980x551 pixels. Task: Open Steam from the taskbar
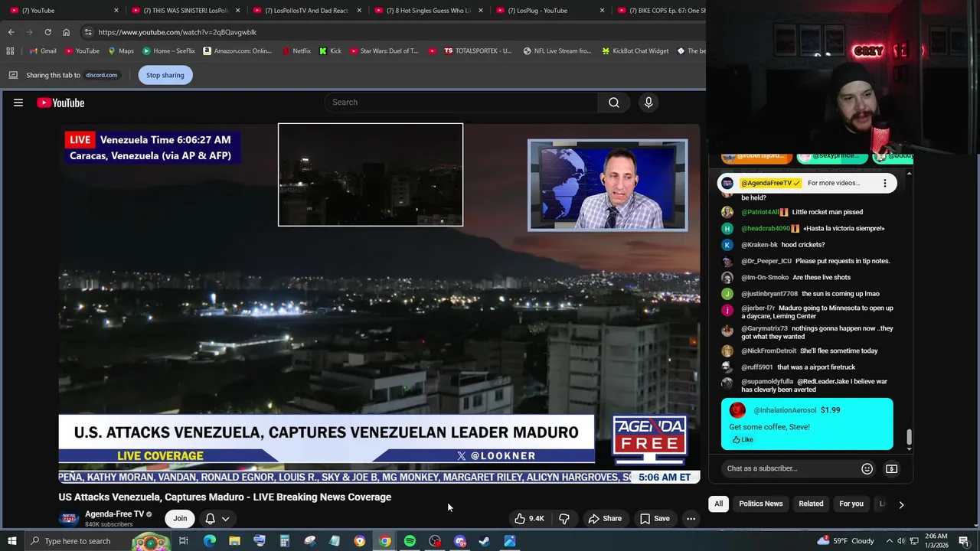click(x=485, y=541)
